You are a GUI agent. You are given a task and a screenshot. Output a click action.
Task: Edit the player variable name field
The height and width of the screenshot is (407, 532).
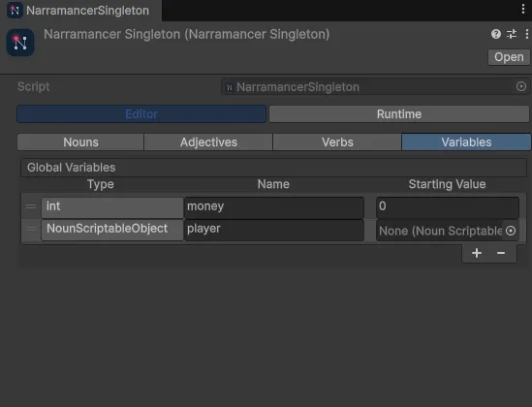pyautogui.click(x=274, y=230)
